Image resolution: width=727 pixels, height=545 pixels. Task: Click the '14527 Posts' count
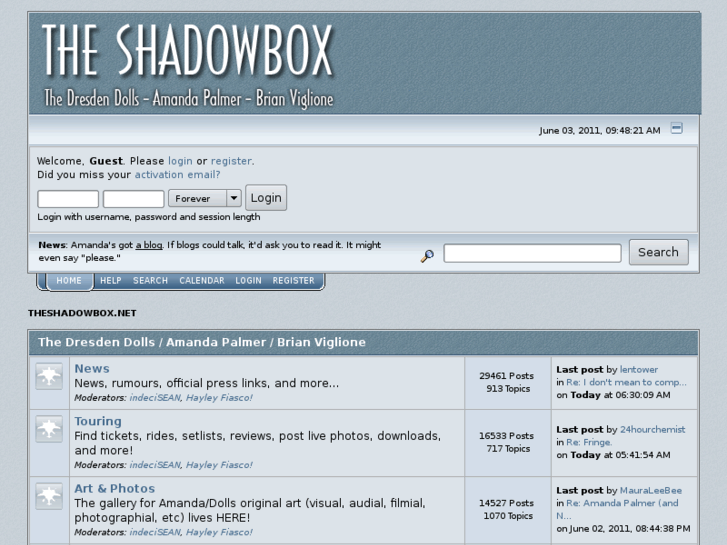click(506, 503)
